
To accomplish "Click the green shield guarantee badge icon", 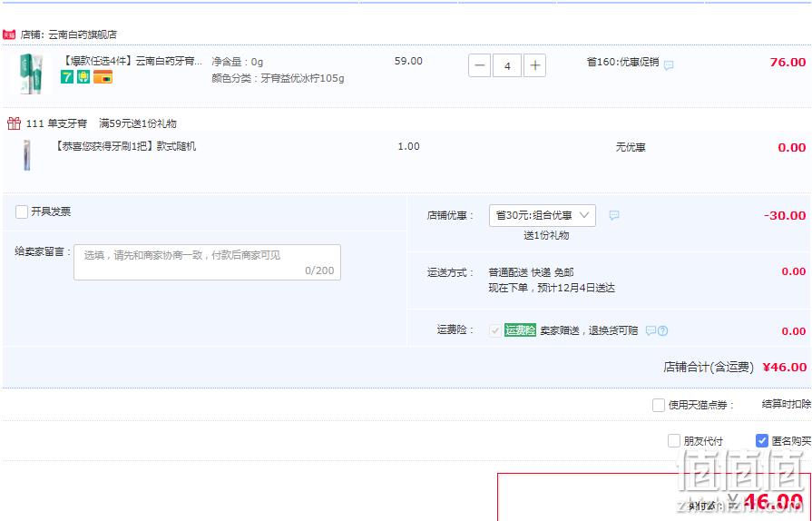I will click(x=83, y=77).
